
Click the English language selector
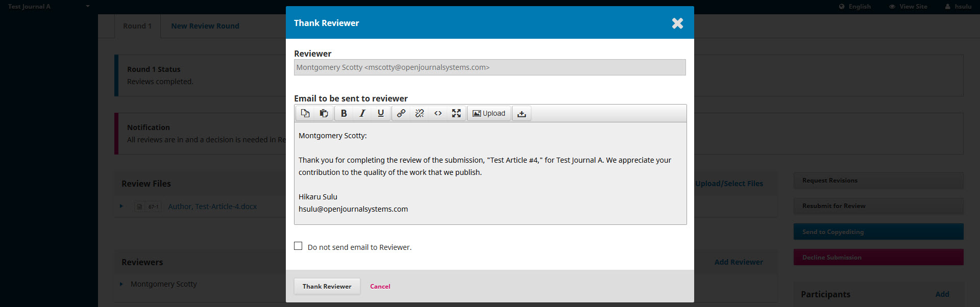click(x=855, y=7)
